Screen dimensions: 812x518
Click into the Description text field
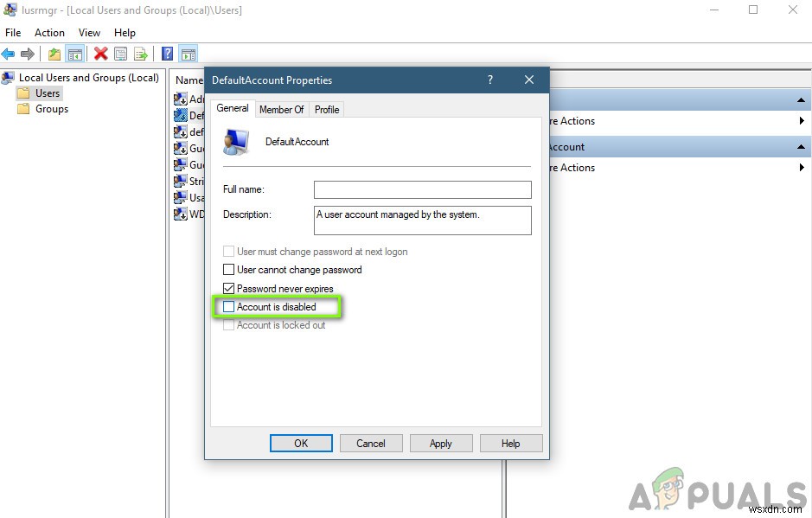(x=423, y=221)
